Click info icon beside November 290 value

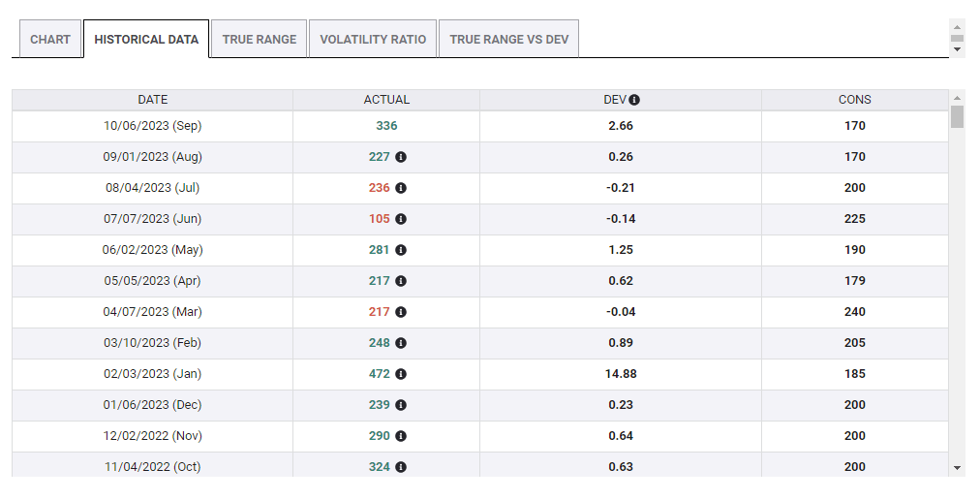click(401, 436)
